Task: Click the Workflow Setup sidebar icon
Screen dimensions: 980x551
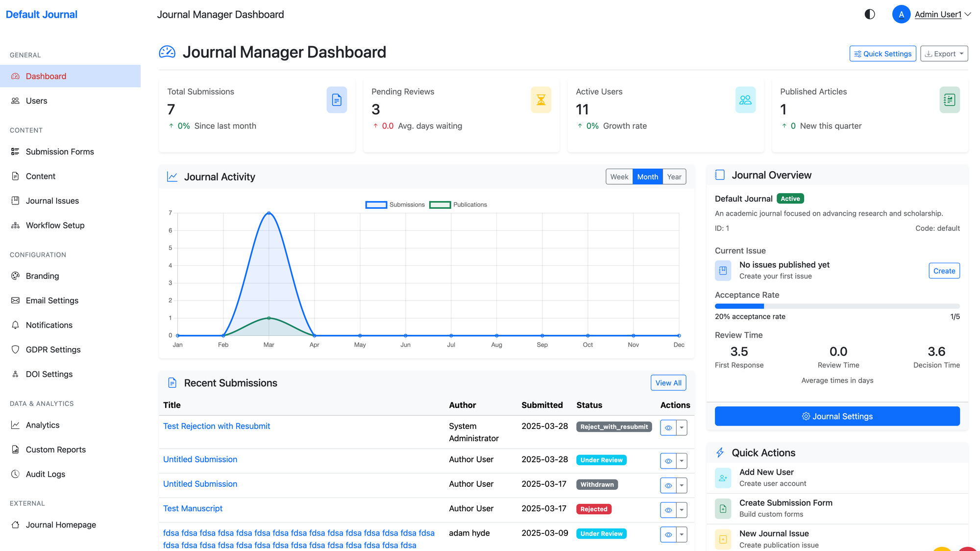Action: 16,225
